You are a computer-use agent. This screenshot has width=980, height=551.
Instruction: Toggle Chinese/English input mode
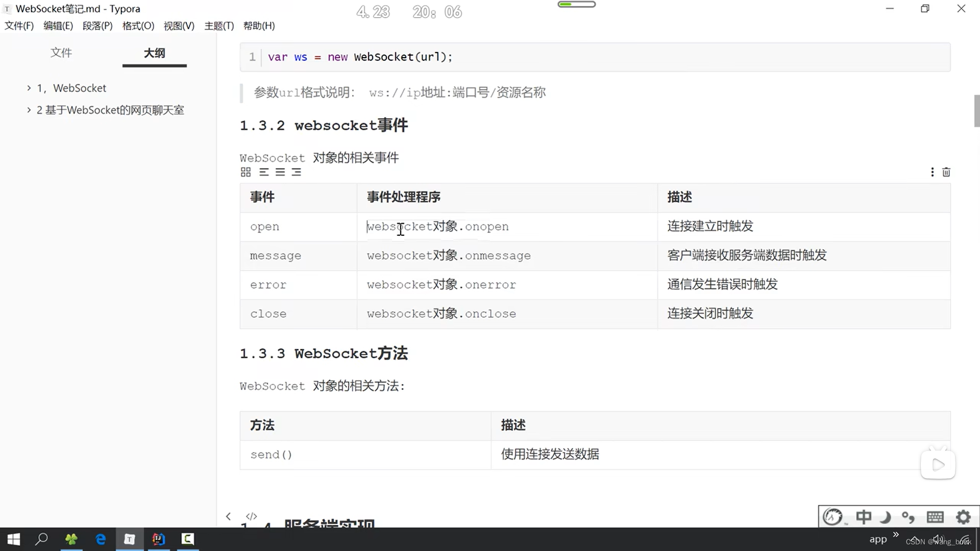click(864, 517)
